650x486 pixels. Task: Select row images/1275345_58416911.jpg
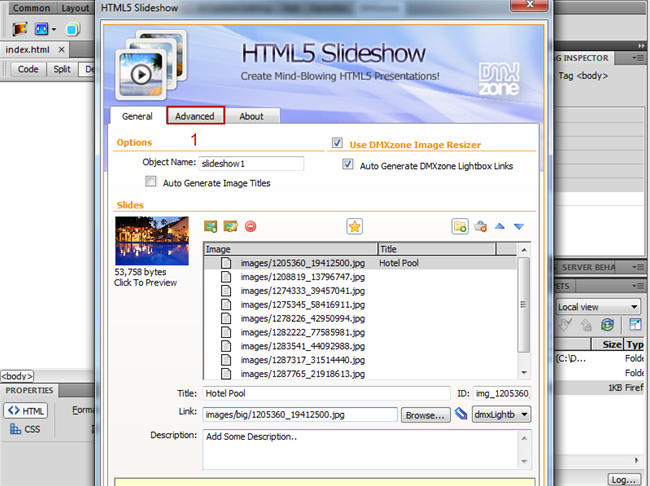(x=360, y=305)
